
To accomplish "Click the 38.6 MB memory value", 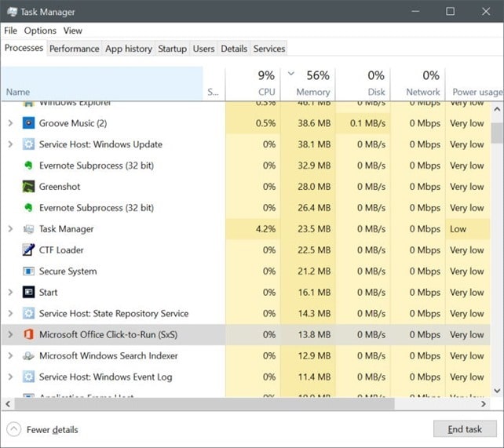I will point(314,123).
